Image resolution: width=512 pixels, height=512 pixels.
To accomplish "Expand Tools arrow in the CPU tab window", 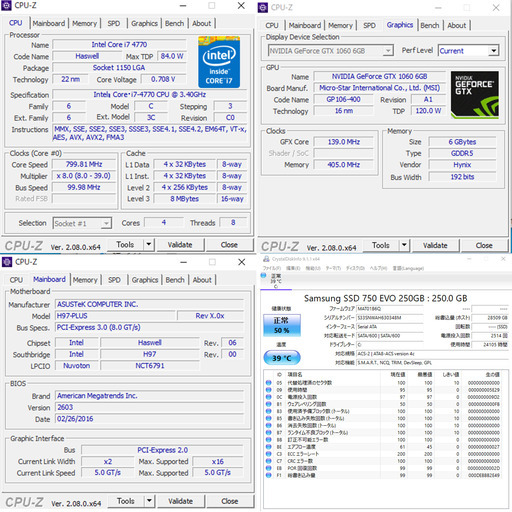I will point(149,245).
